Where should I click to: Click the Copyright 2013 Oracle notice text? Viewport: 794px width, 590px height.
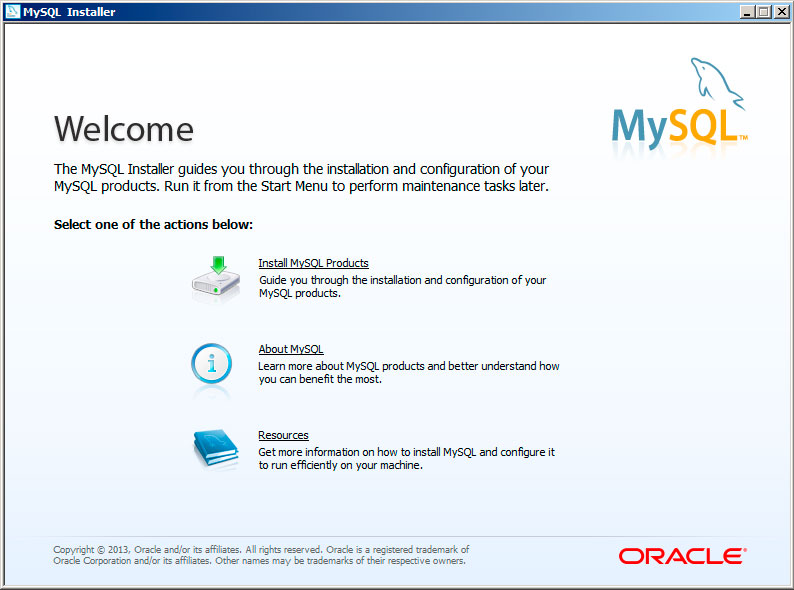click(261, 555)
